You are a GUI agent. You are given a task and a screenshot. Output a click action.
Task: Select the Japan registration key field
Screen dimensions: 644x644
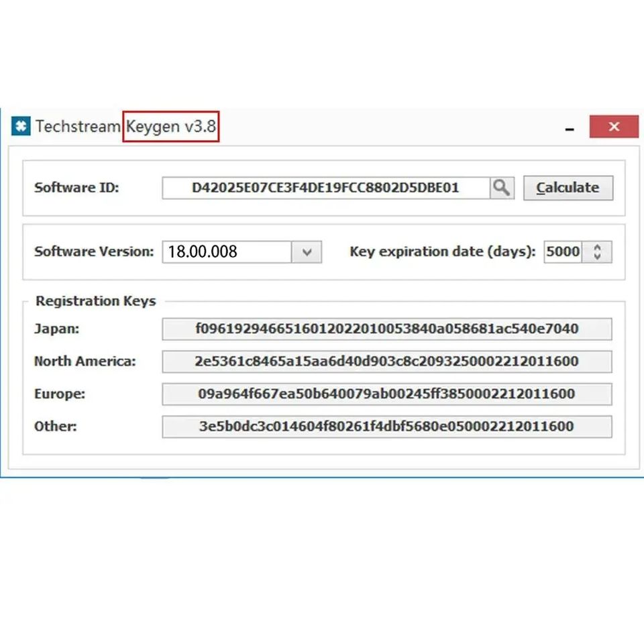click(387, 329)
